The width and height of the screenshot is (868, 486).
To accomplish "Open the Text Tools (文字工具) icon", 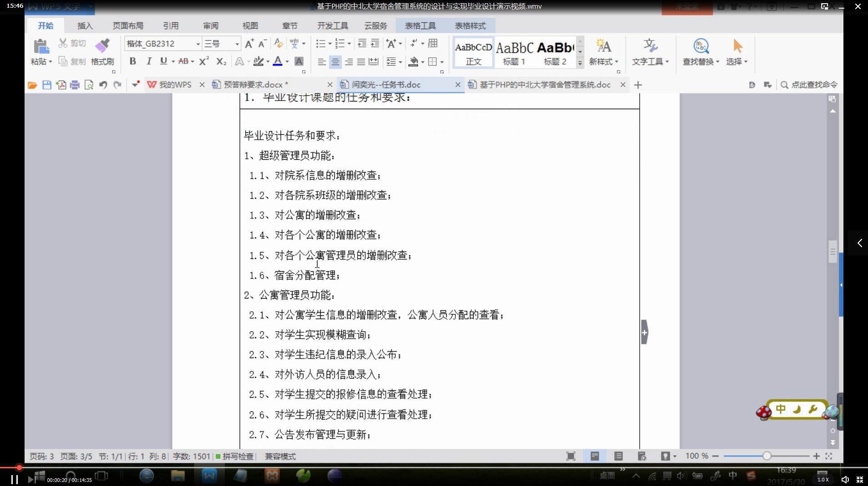I will 650,46.
